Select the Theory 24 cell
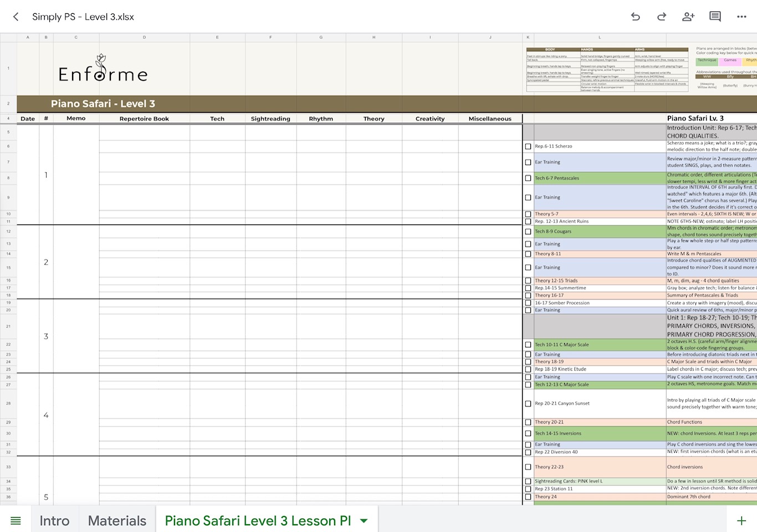Image resolution: width=757 pixels, height=532 pixels. point(600,497)
